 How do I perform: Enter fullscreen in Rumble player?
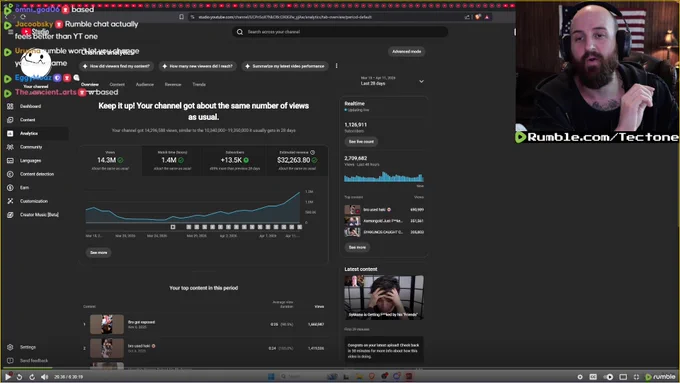(636, 377)
